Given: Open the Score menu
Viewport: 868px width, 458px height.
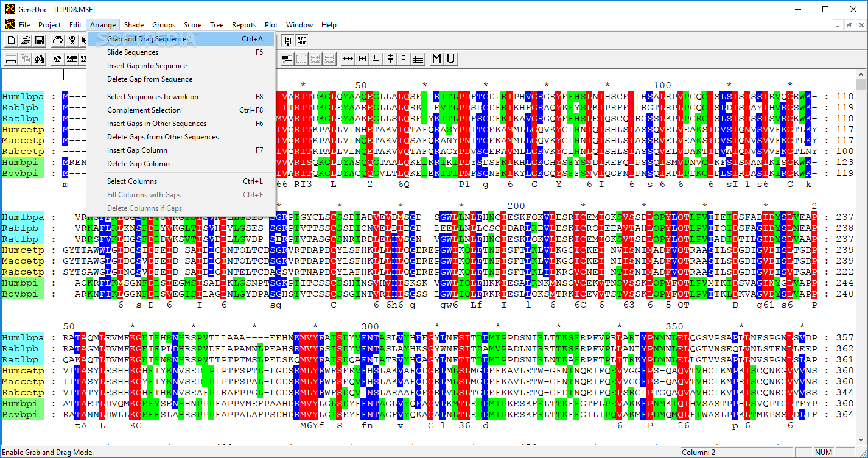Looking at the screenshot, I should click(x=192, y=25).
